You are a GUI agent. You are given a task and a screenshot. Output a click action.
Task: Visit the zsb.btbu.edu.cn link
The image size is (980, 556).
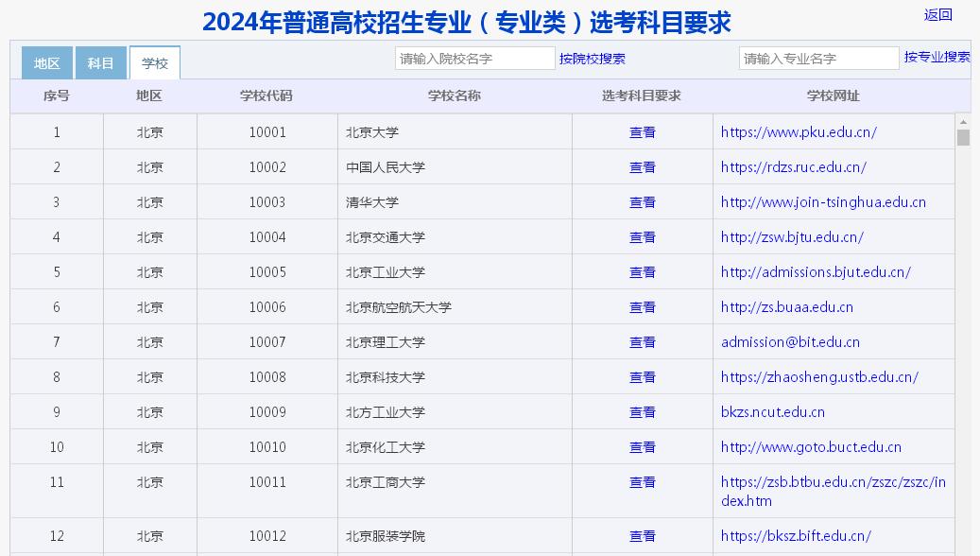834,492
